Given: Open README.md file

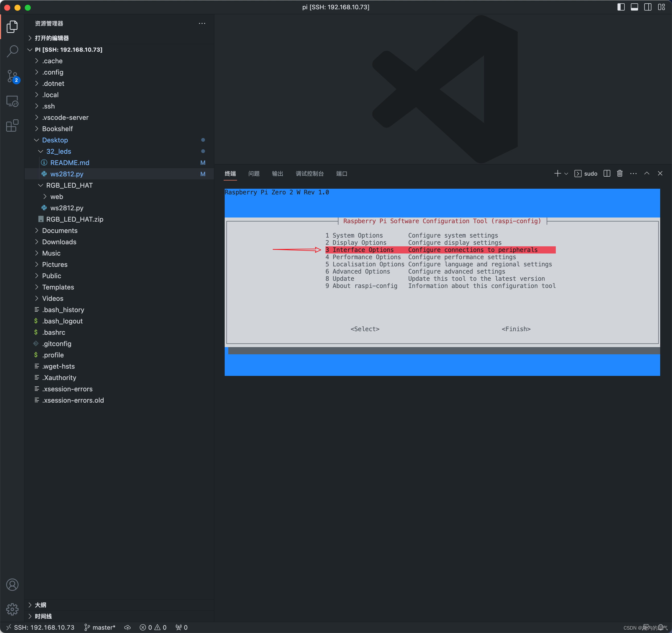Looking at the screenshot, I should click(119, 163).
